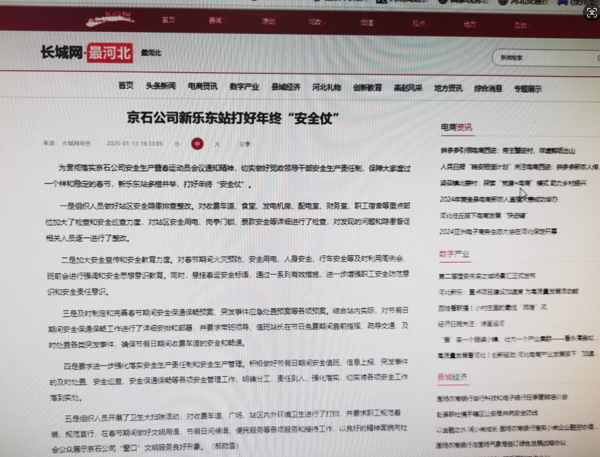Viewport: 600px width, 457px height.
Task: Open the 经济日报关注 sidebar link
Action: 471,324
